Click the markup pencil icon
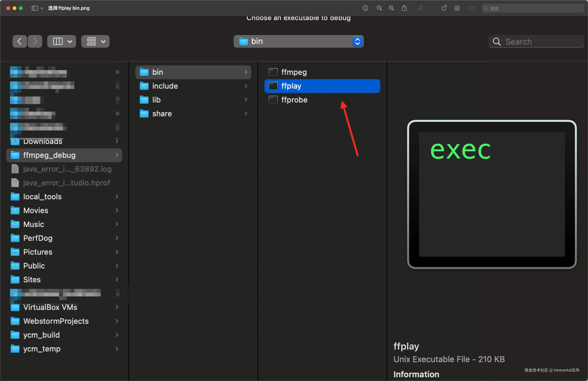 [421, 8]
